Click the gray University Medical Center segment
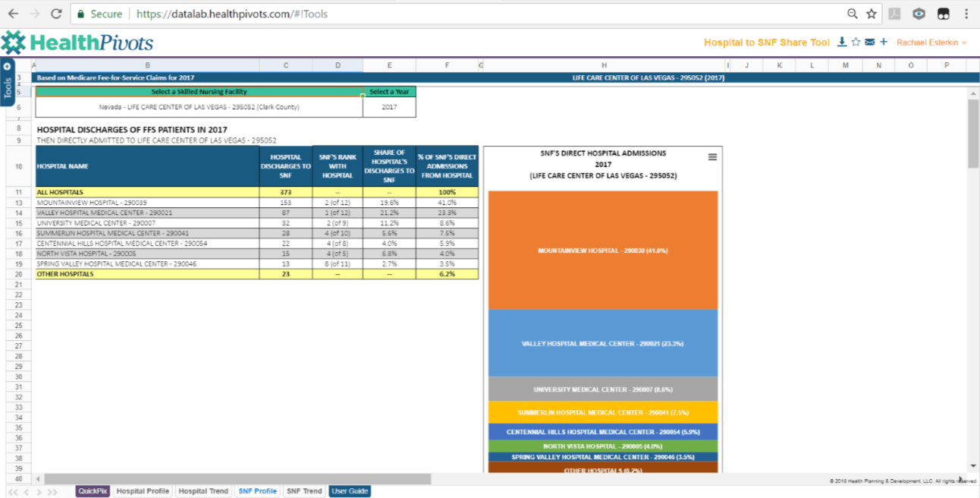980x498 pixels. (603, 389)
